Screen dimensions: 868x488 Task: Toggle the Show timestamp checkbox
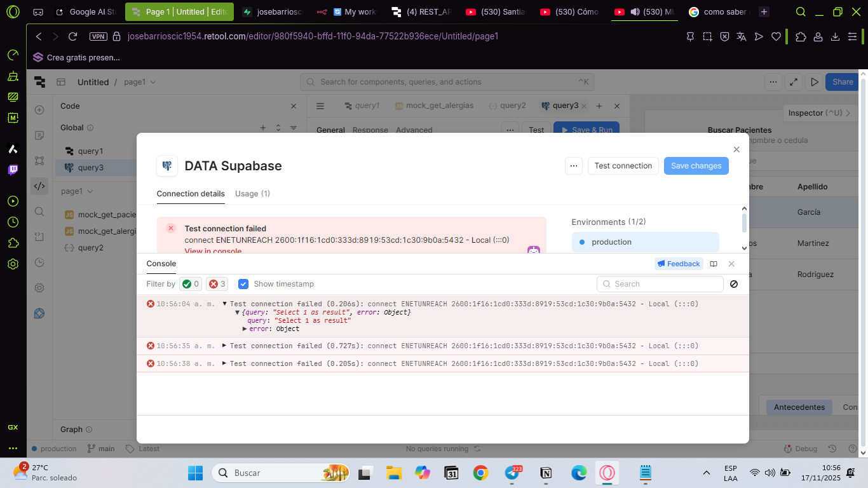point(243,284)
